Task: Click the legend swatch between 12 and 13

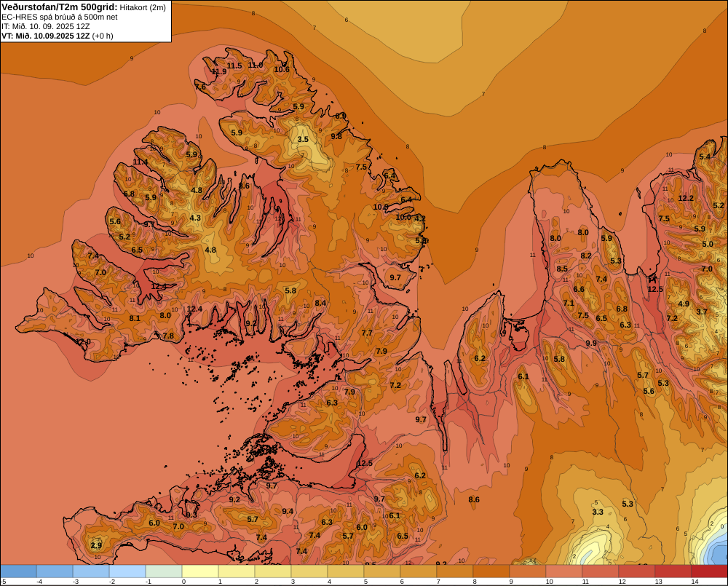Action: [x=637, y=571]
